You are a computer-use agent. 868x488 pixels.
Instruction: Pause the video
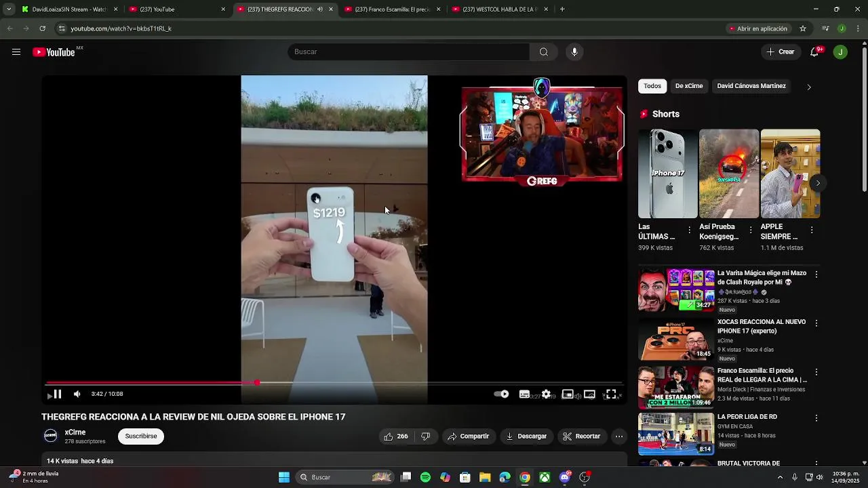[x=58, y=394]
